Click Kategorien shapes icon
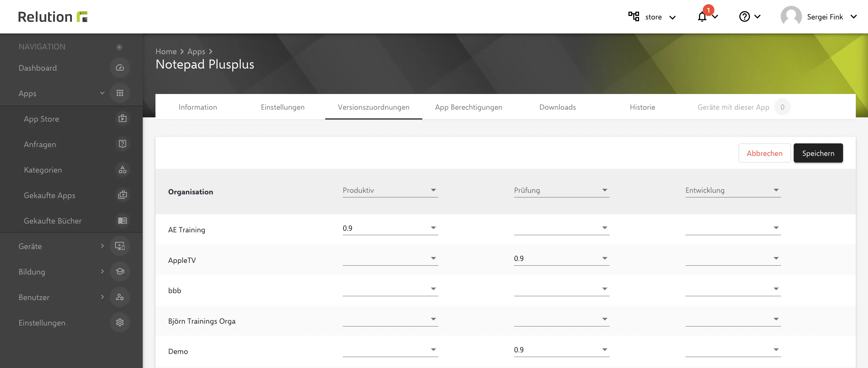 [x=122, y=170]
